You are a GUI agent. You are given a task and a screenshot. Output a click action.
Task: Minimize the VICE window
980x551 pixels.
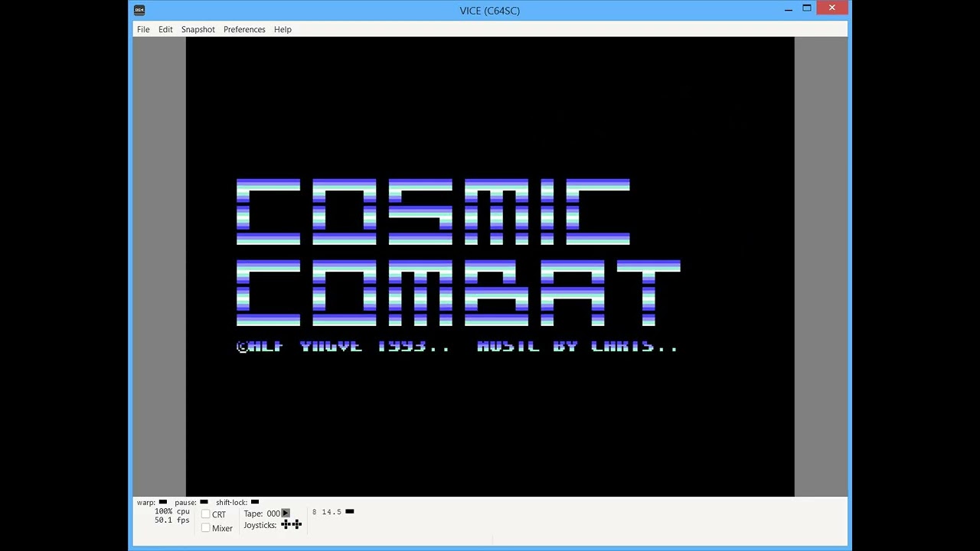coord(789,9)
